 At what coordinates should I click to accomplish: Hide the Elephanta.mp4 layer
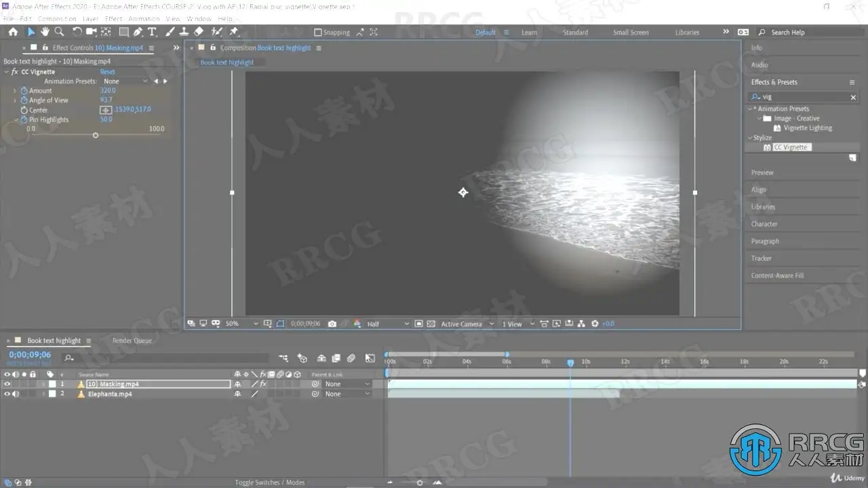point(7,394)
